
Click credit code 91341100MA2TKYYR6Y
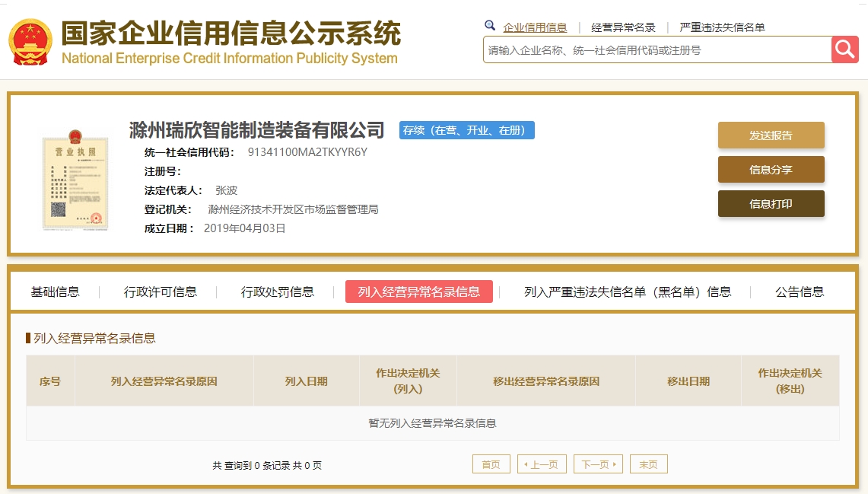308,152
